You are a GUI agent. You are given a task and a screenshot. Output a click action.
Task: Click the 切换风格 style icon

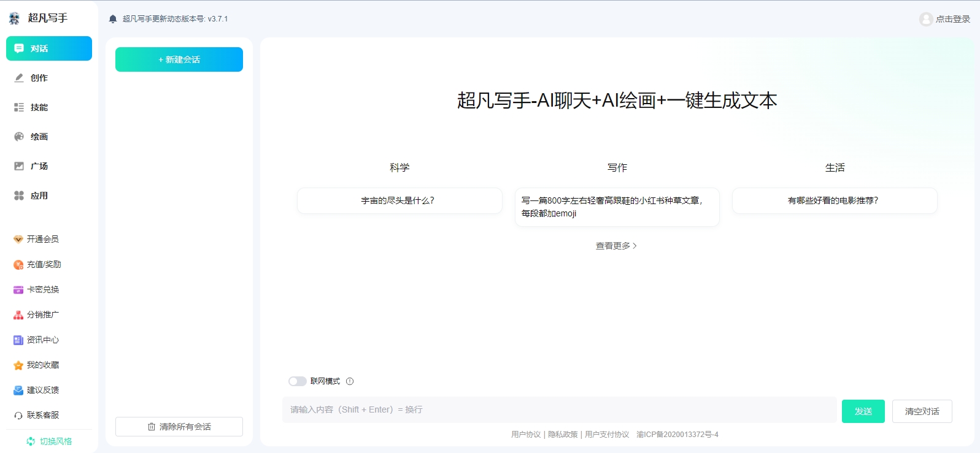pyautogui.click(x=31, y=441)
